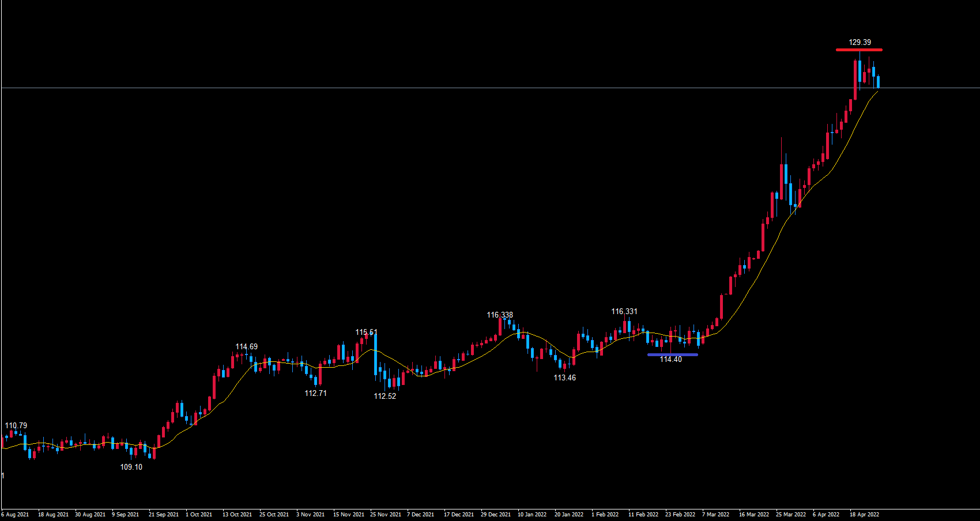Screen dimensions: 980x521
Task: Click the red resistance line at 129.39
Action: pos(859,50)
